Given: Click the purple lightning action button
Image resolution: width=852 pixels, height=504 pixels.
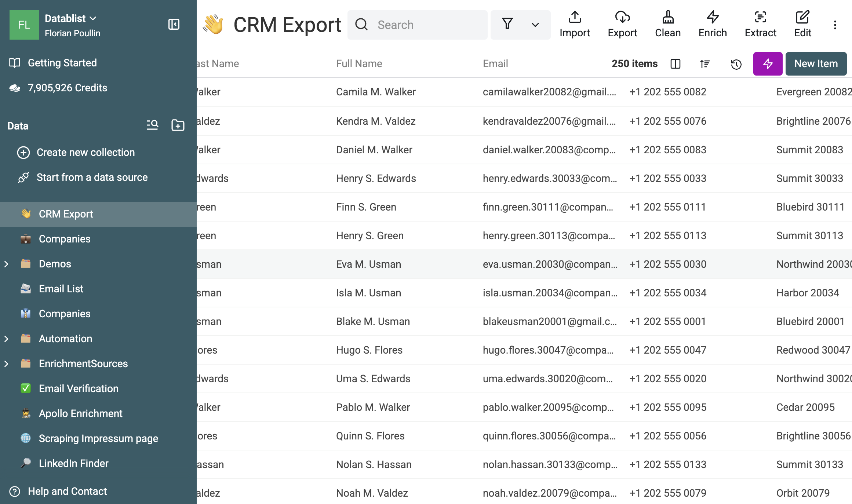Looking at the screenshot, I should pos(768,64).
